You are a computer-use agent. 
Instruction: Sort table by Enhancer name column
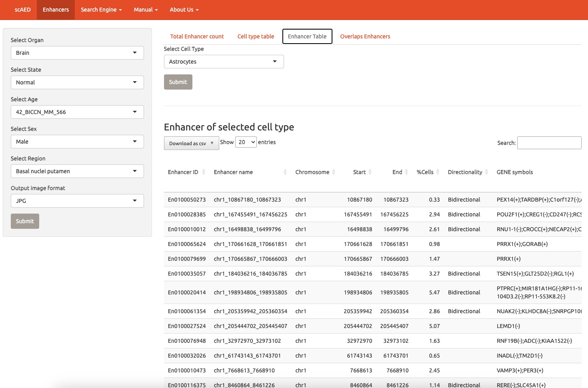click(x=250, y=172)
